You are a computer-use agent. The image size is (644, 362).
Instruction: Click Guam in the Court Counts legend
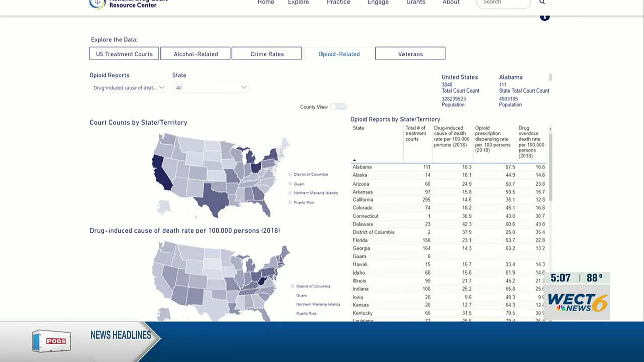299,184
